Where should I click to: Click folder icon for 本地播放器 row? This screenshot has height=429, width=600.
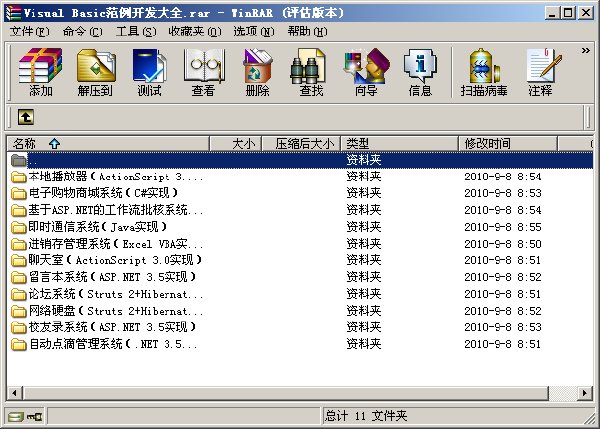click(18, 177)
